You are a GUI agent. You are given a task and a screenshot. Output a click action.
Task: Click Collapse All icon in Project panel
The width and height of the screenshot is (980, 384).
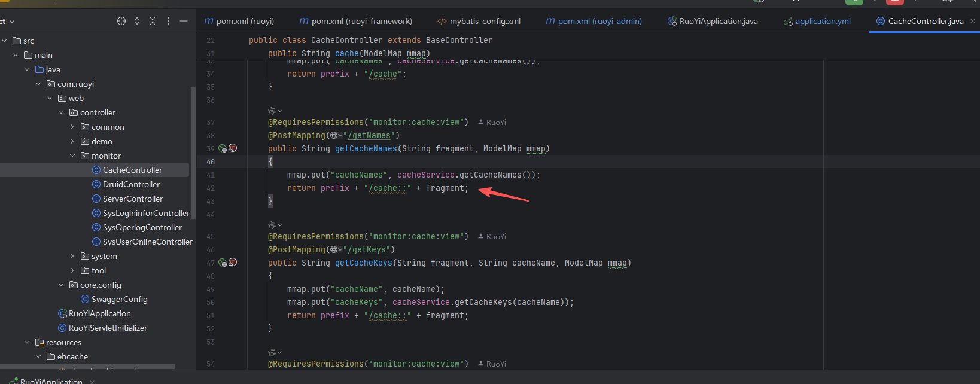coord(153,21)
